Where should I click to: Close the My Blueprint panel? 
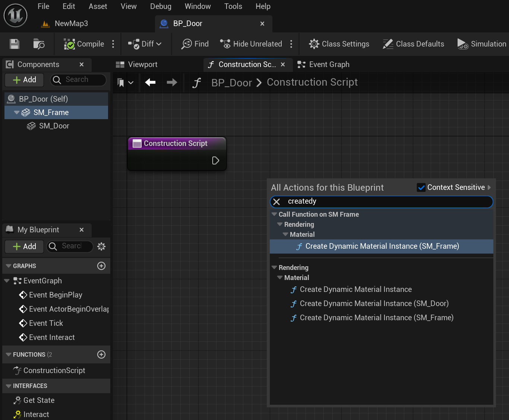(82, 230)
